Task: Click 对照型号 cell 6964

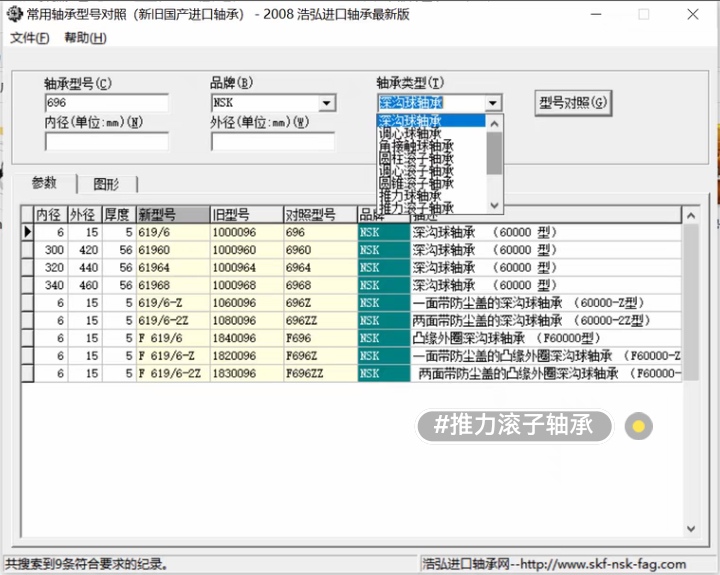Action: (321, 268)
